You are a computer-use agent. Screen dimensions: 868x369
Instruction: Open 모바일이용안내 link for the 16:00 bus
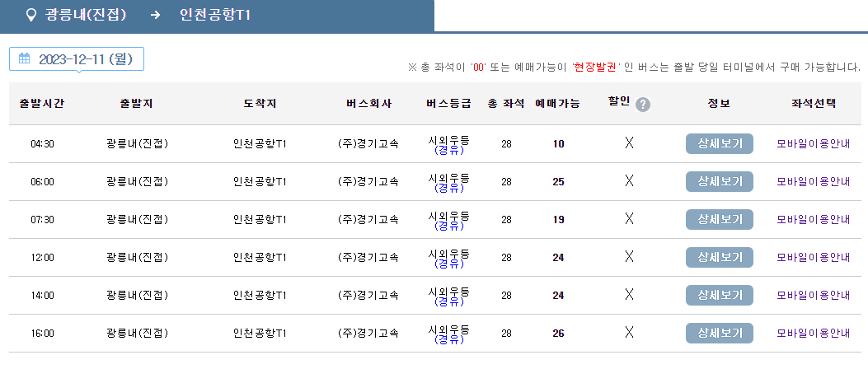[x=814, y=333]
